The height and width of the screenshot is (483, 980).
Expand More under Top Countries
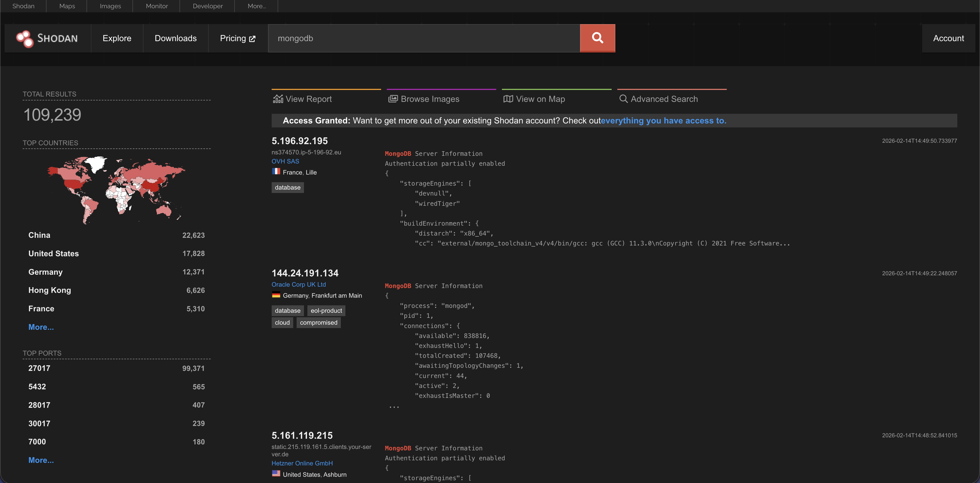(x=41, y=327)
